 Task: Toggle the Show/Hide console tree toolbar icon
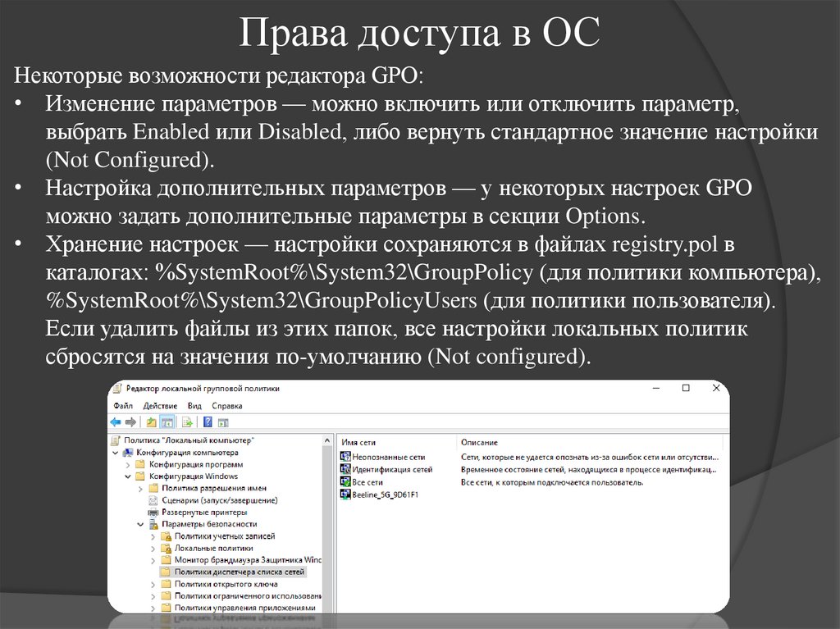(167, 423)
